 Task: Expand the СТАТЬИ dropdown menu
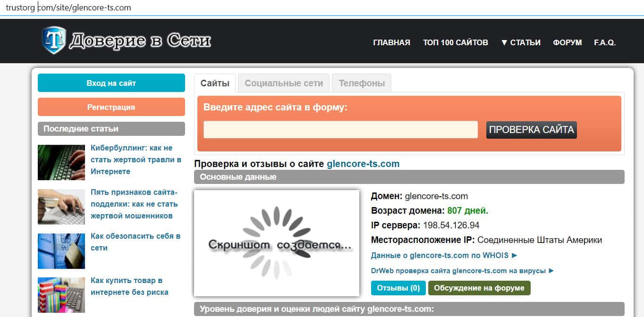click(x=520, y=42)
